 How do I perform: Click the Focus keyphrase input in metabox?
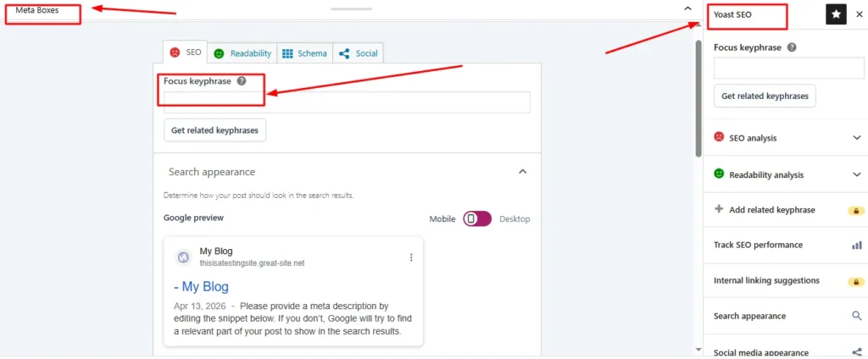347,102
